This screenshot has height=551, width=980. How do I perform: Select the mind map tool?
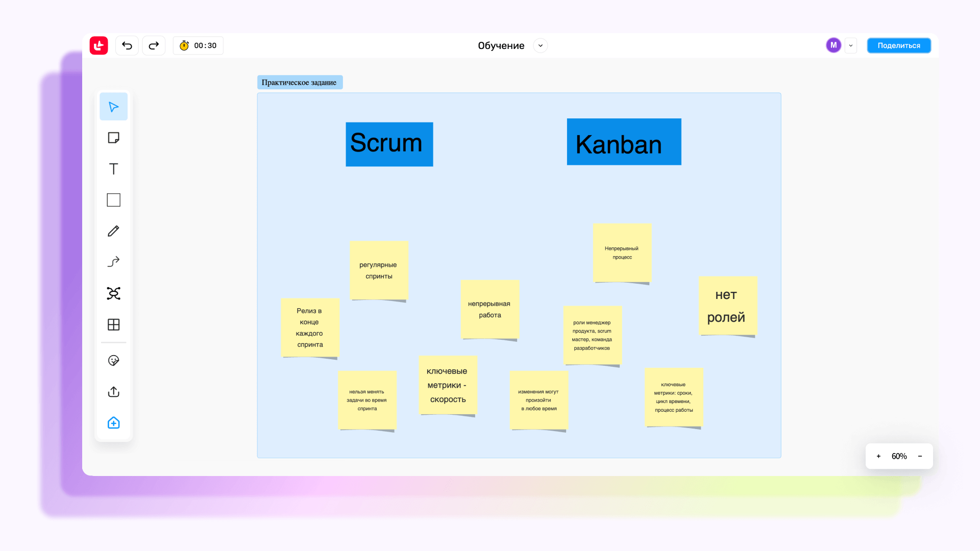[x=113, y=293]
